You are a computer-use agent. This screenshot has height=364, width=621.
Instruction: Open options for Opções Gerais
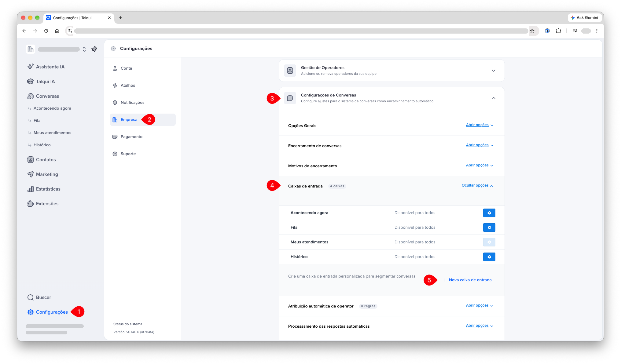pos(480,125)
